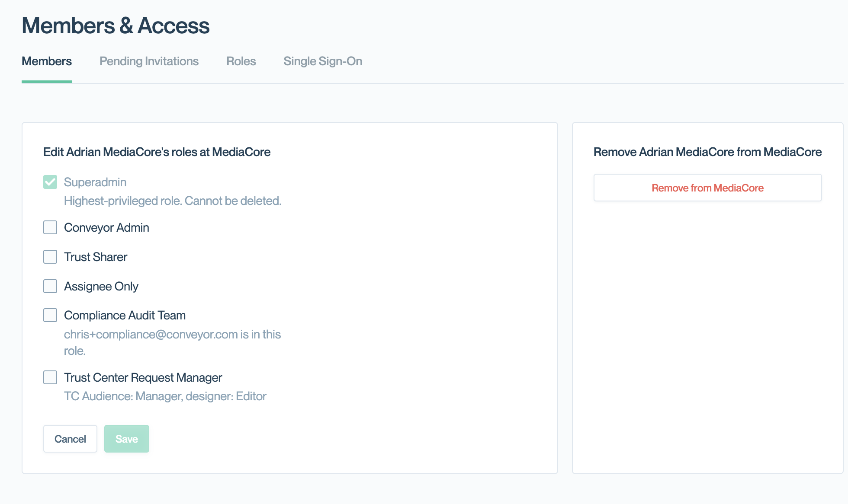Switch to the Roles tab
This screenshot has width=848, height=504.
point(241,61)
